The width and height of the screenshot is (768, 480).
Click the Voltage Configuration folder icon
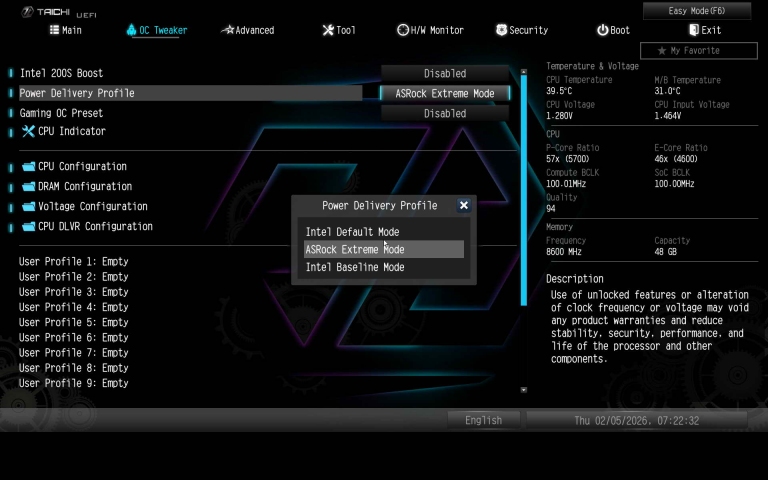28,207
